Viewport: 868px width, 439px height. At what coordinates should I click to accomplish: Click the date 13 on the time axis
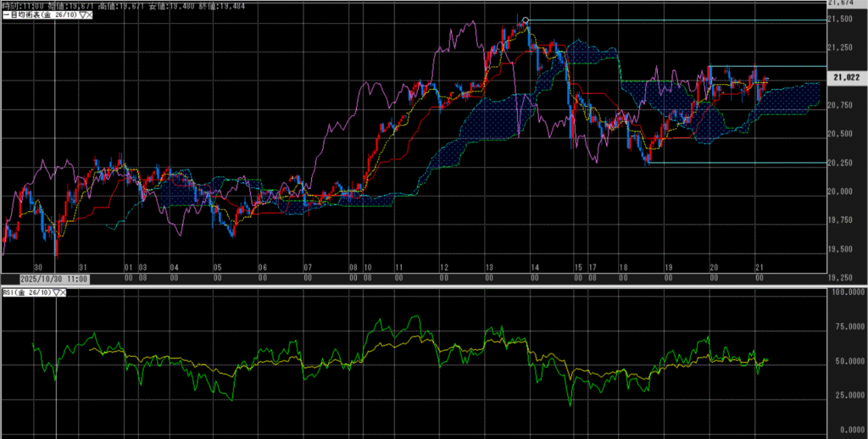point(488,266)
